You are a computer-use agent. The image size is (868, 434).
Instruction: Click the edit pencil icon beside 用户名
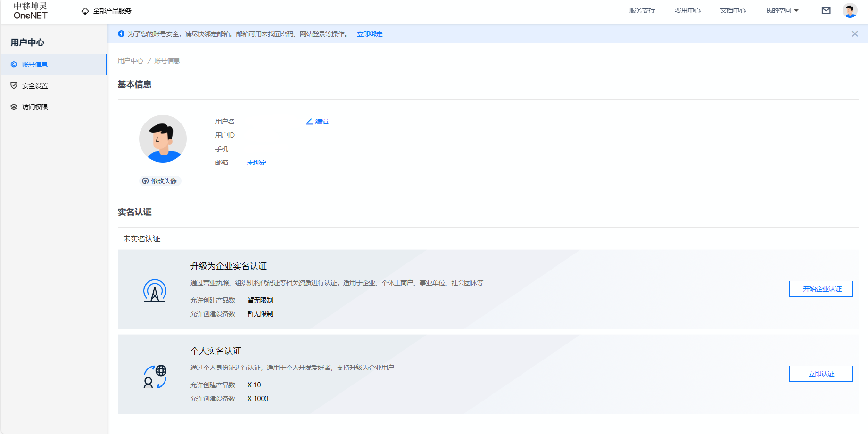coord(309,121)
